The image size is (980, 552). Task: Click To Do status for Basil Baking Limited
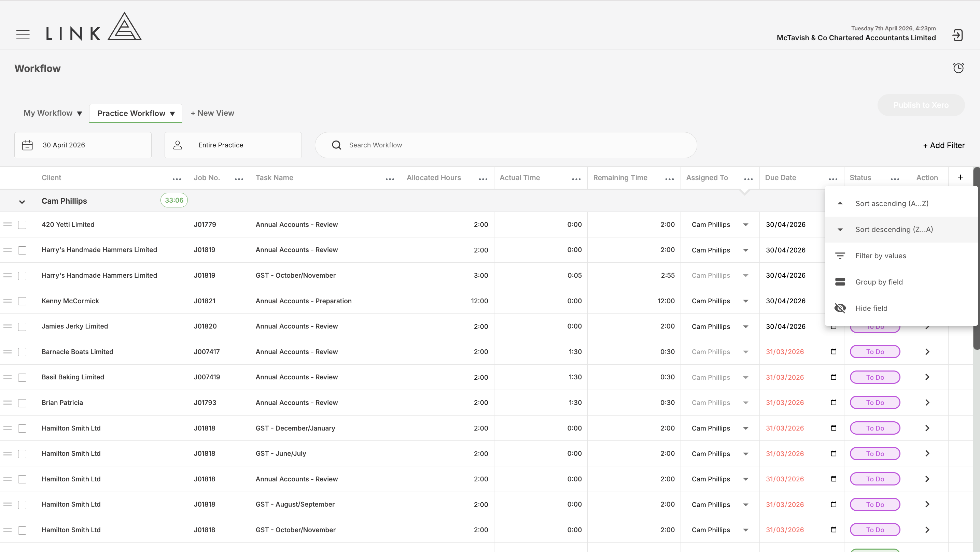tap(875, 377)
